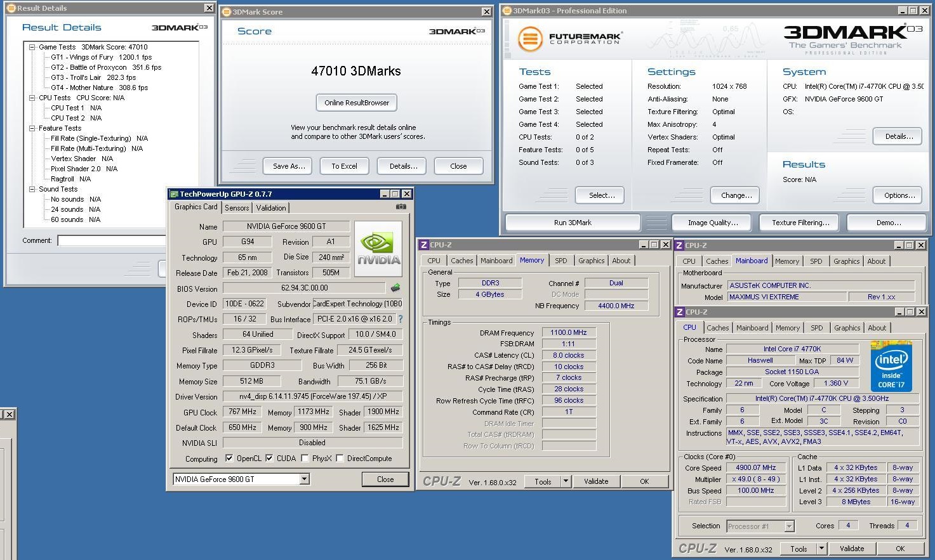The height and width of the screenshot is (560, 935).
Task: Select the GT1 - Wings of Fury tree row
Action: 102,57
